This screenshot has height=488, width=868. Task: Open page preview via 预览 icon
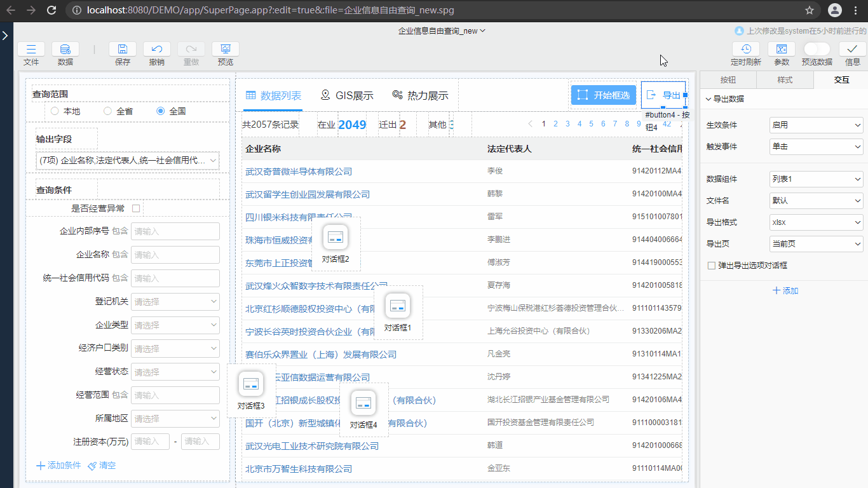225,48
